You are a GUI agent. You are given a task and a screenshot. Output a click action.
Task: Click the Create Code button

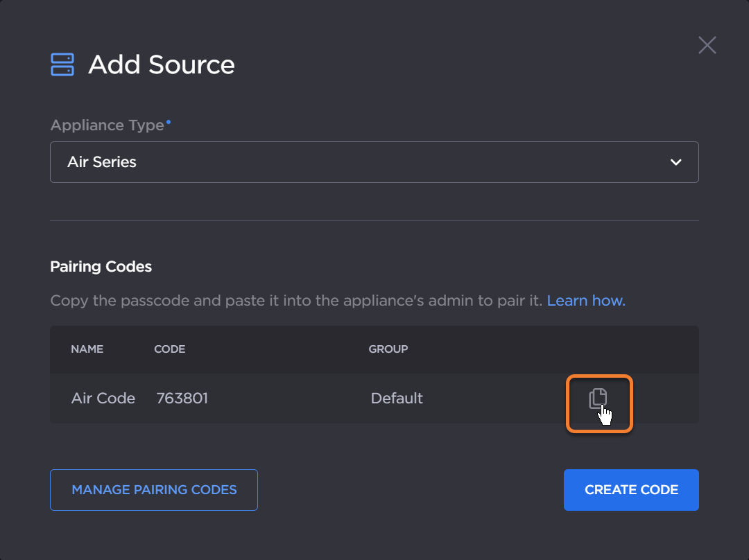pyautogui.click(x=630, y=490)
